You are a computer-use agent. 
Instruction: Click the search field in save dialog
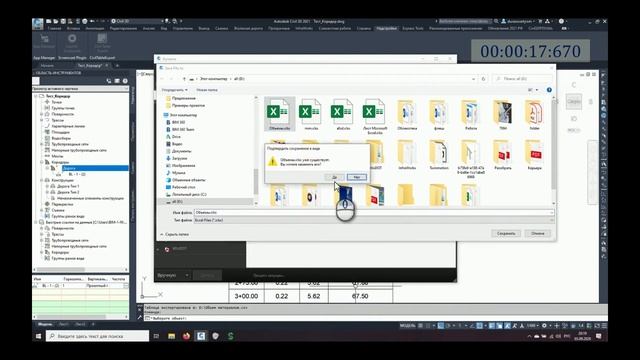click(522, 78)
